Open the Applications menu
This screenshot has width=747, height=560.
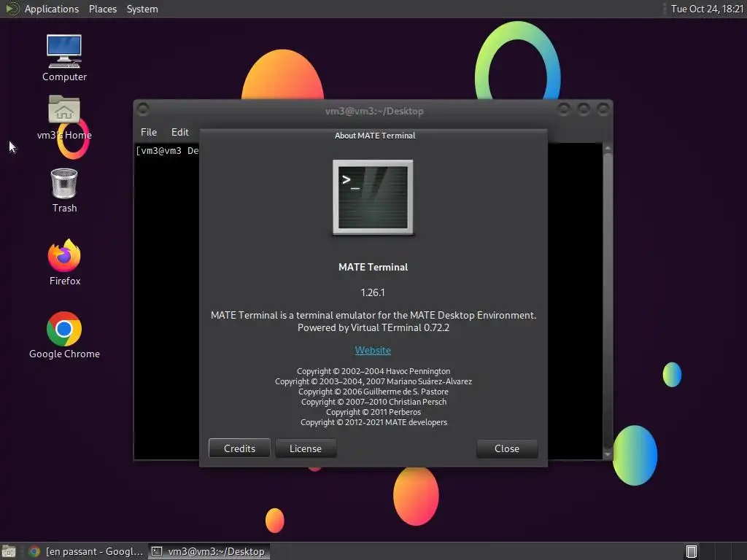click(x=52, y=9)
